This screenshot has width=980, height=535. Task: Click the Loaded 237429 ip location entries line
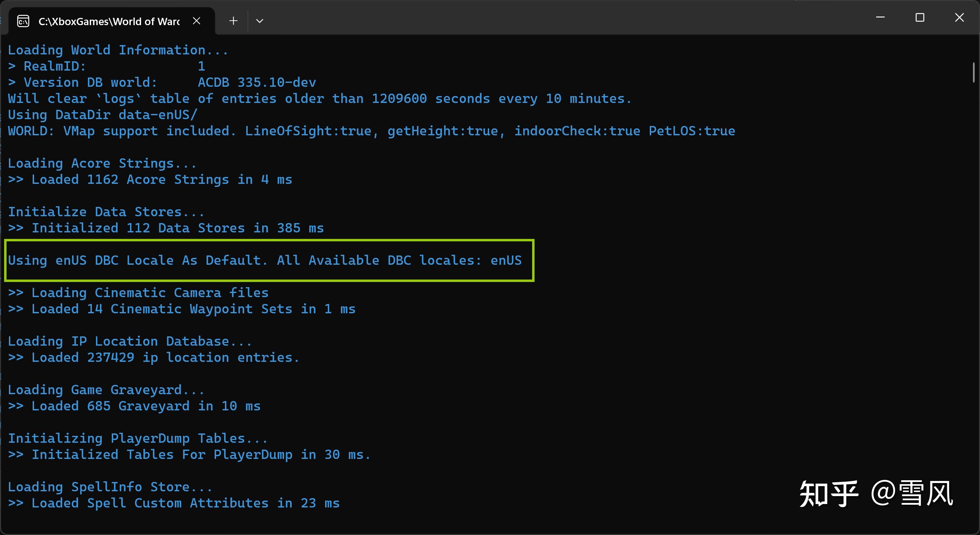click(x=154, y=358)
